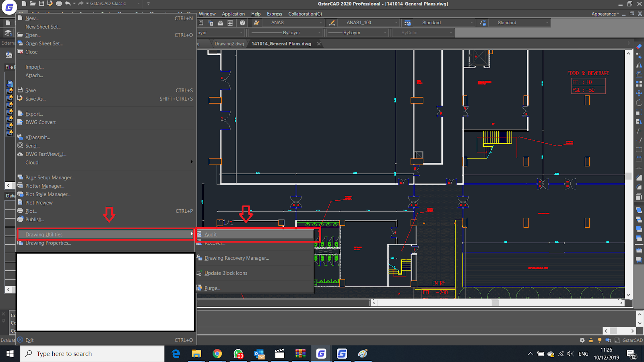
Task: Click the Help question mark icon
Action: [x=242, y=23]
